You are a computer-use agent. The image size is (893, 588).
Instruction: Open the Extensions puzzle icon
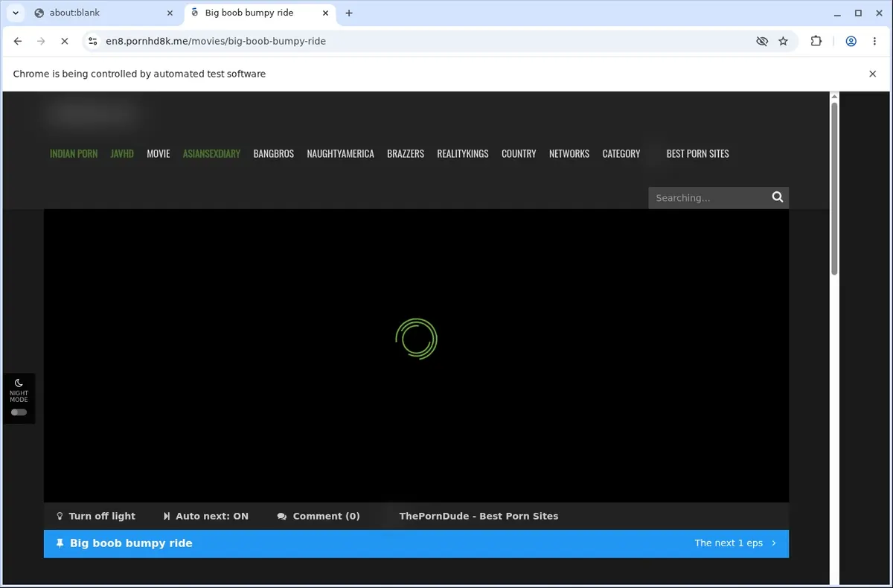(x=816, y=42)
